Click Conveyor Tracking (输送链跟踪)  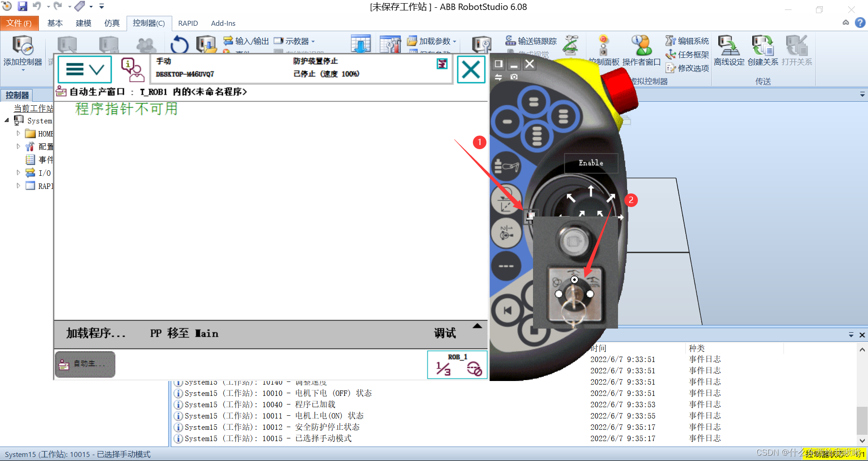coord(531,41)
